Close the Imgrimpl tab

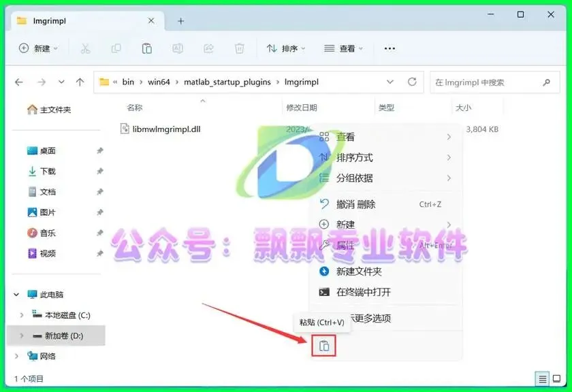(151, 21)
